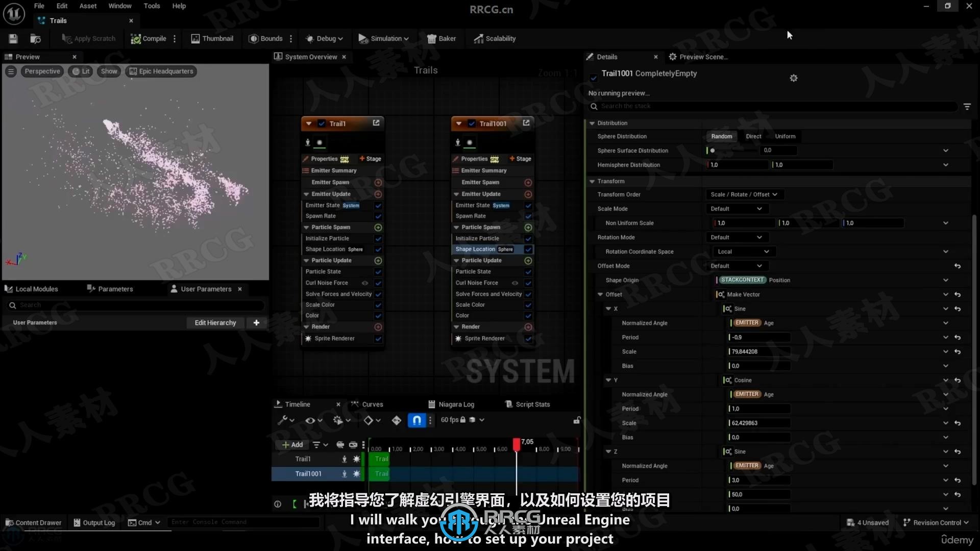The width and height of the screenshot is (980, 551).
Task: Disable Shape Location in Trail1001
Action: click(x=528, y=249)
